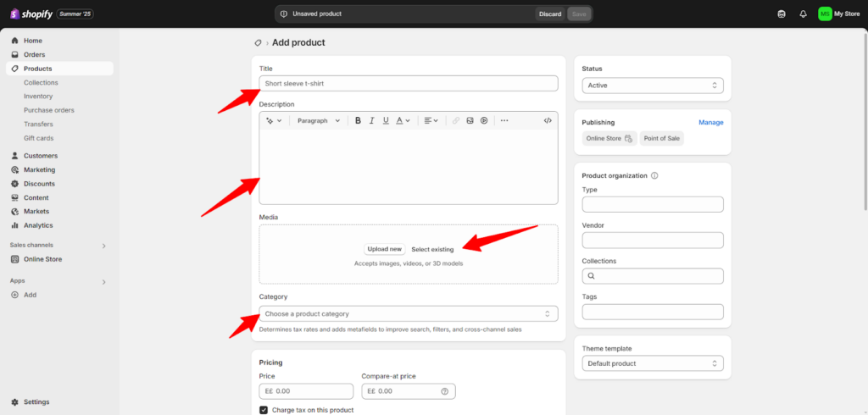
Task: Click the Underline formatting icon
Action: coord(386,121)
